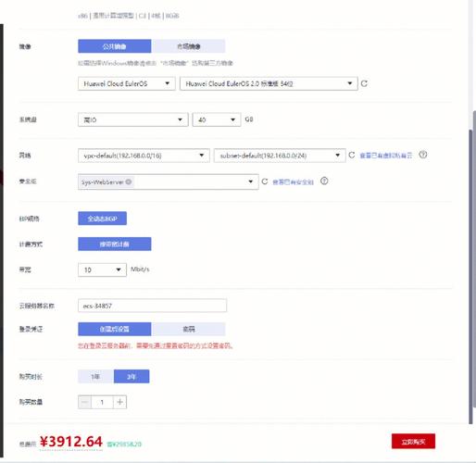Click the Mbit/s unit label

tap(140, 269)
